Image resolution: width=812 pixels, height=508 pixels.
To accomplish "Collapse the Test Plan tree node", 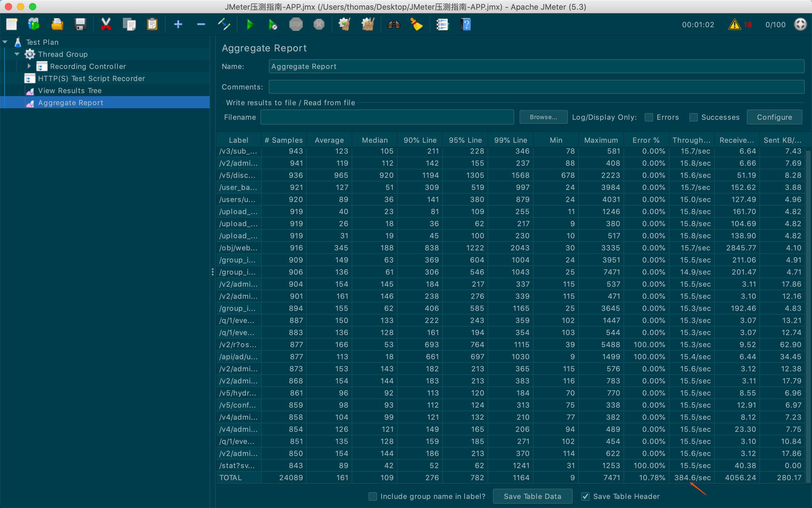I will pos(5,42).
